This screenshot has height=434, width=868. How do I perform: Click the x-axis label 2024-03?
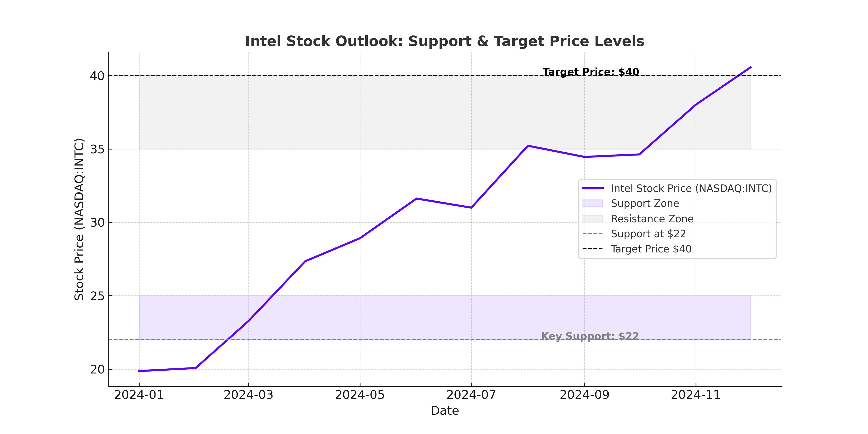(249, 394)
